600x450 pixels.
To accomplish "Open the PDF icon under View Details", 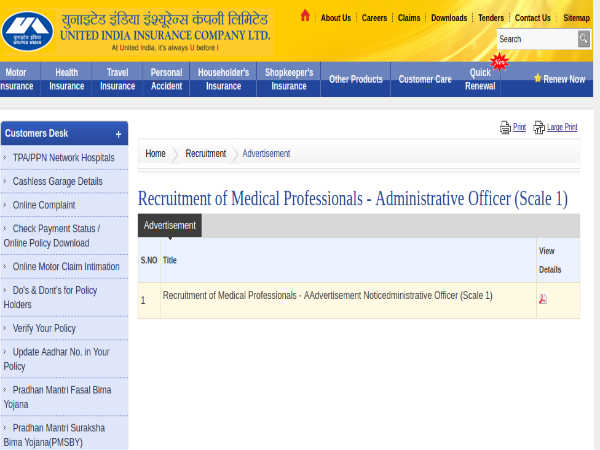I will point(543,299).
